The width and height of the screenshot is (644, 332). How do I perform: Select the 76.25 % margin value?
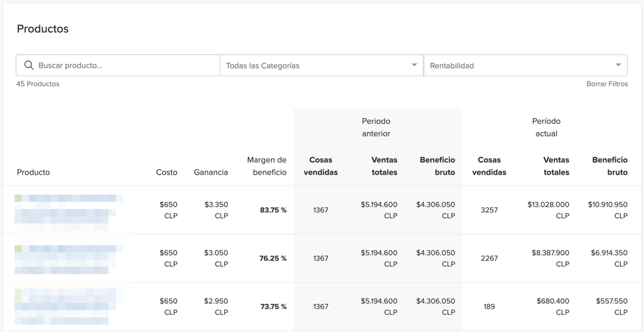click(x=273, y=259)
